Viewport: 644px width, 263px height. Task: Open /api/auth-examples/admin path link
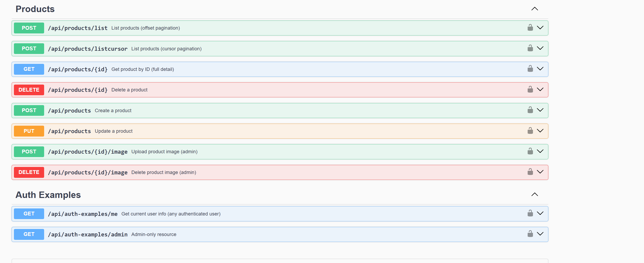tap(88, 235)
